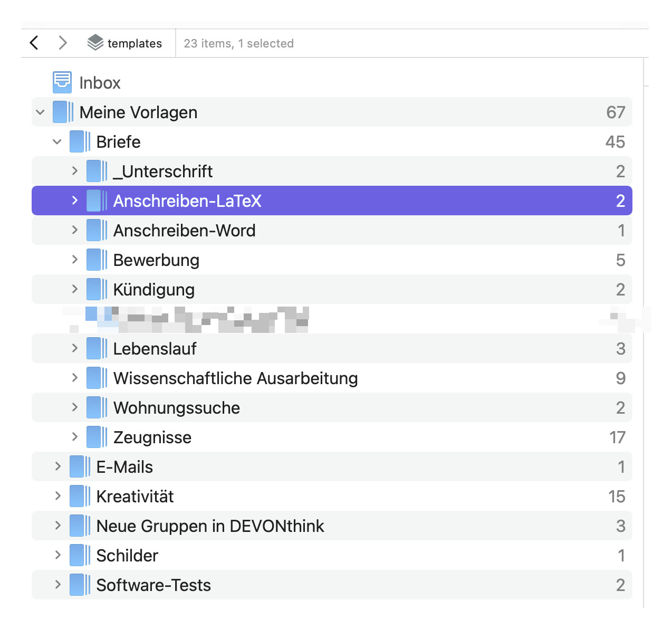This screenshot has width=672, height=629.
Task: Collapse the Briefe group
Action: (x=57, y=141)
